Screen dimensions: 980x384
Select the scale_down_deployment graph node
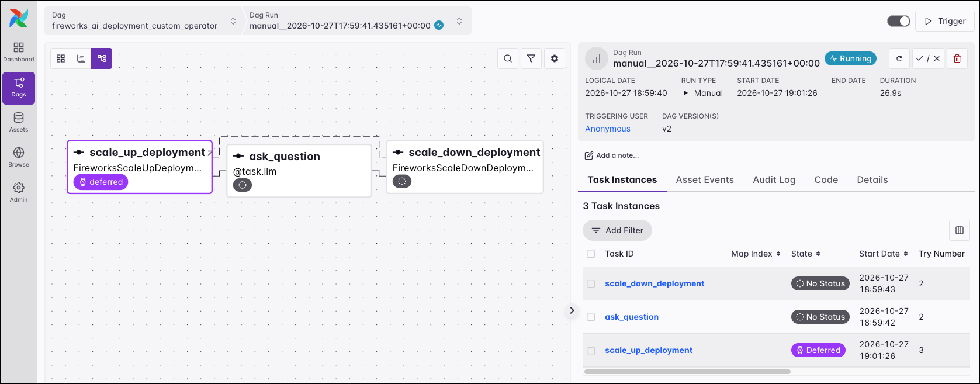pyautogui.click(x=465, y=167)
